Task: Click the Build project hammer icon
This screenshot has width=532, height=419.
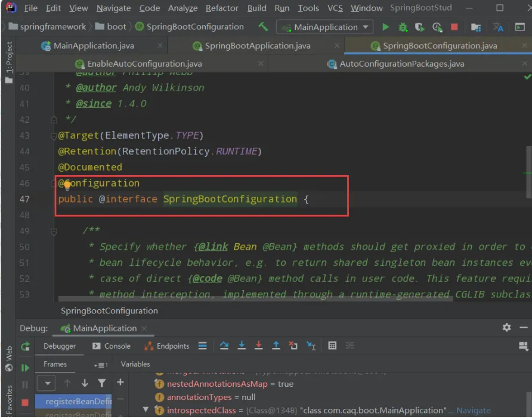Action: coord(263,27)
